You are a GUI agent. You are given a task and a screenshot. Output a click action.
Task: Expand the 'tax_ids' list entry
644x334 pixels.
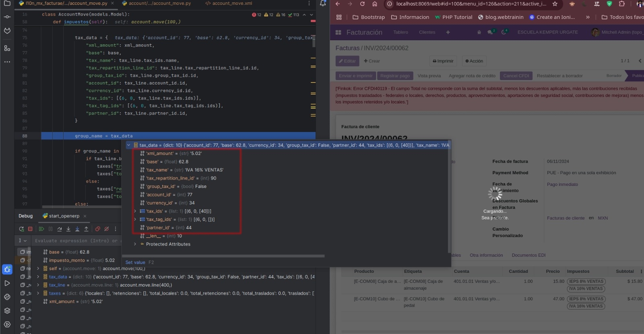point(135,211)
